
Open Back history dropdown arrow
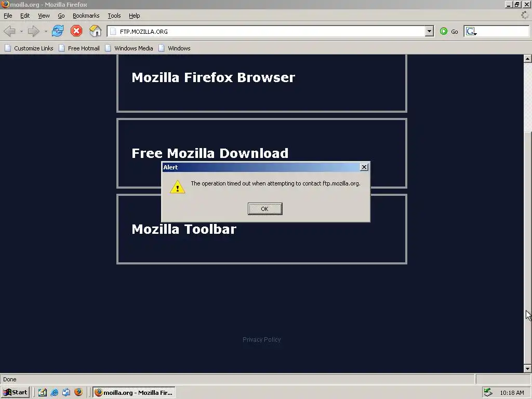(x=21, y=32)
